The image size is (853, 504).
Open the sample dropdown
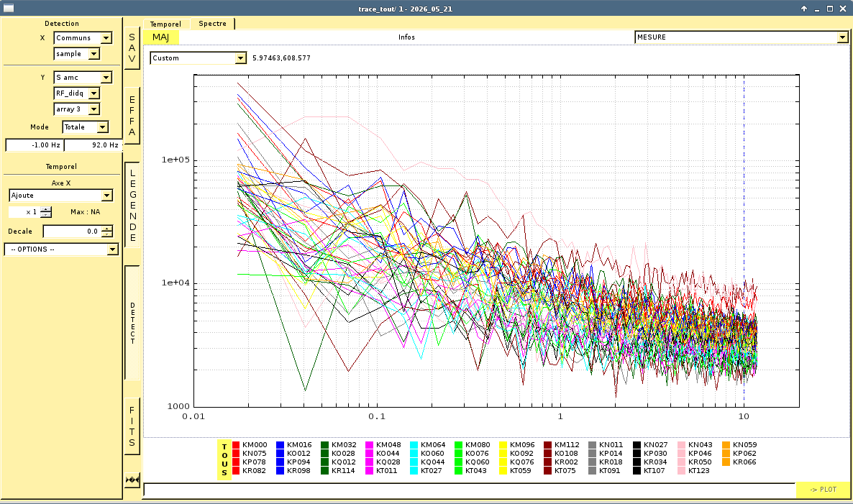coord(77,54)
